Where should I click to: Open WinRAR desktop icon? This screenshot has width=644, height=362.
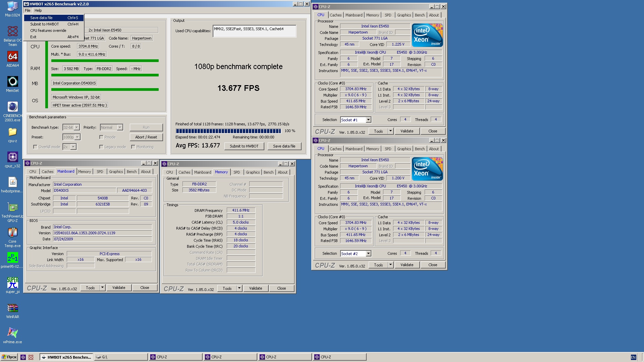(x=12, y=310)
